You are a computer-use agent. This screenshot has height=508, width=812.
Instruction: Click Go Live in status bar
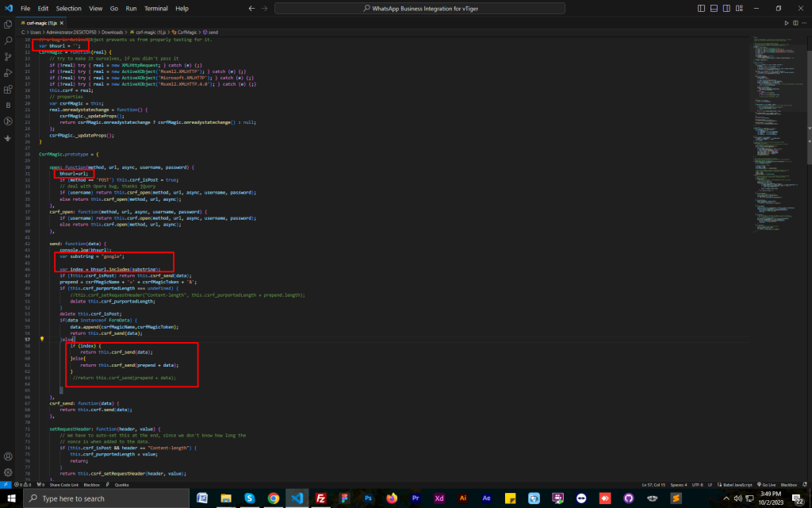[x=767, y=485]
